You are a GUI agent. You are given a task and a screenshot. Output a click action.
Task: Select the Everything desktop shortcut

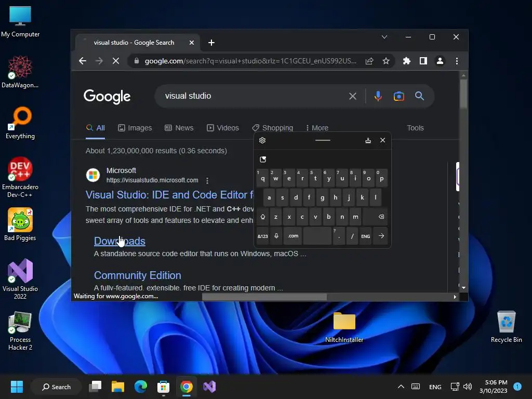(x=20, y=123)
